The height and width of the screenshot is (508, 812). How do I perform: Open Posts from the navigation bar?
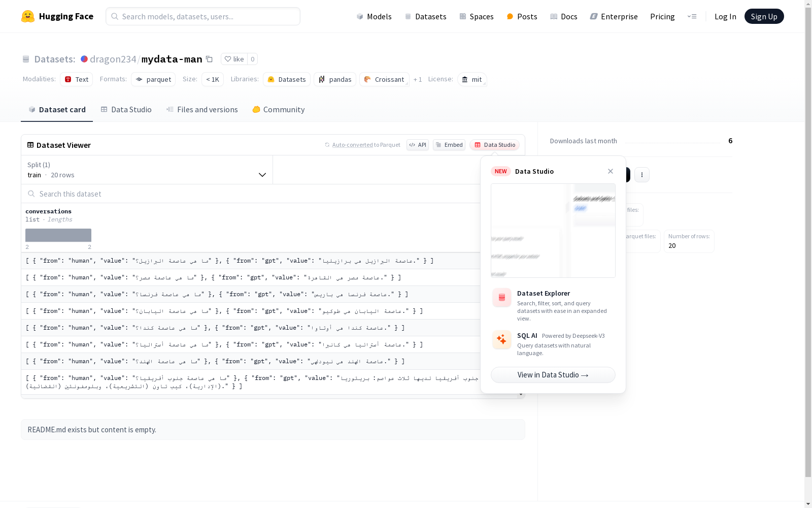click(522, 16)
